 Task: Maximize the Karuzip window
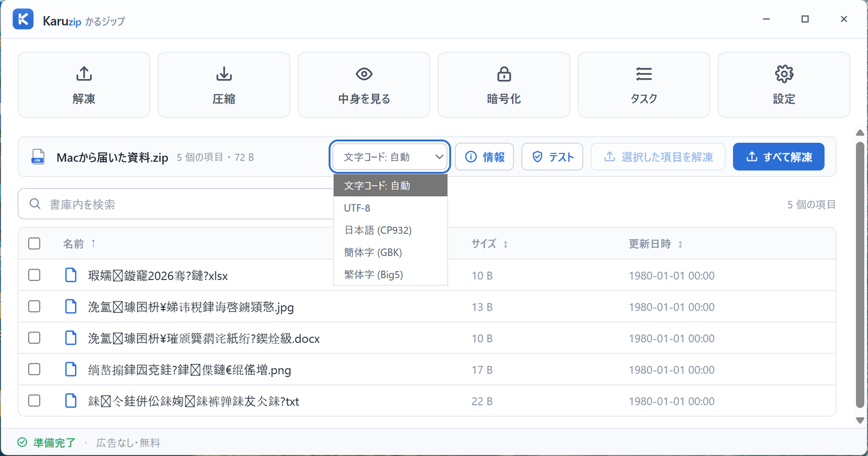(x=805, y=19)
